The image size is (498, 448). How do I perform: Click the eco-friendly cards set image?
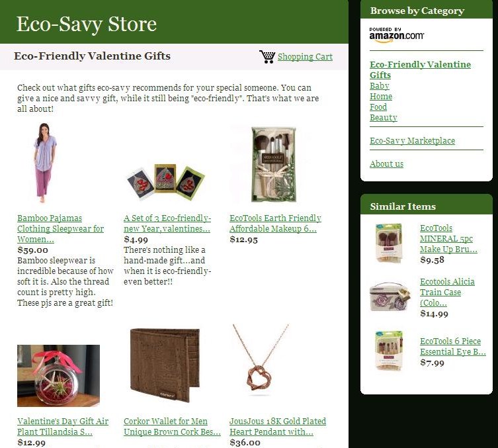[x=165, y=182]
